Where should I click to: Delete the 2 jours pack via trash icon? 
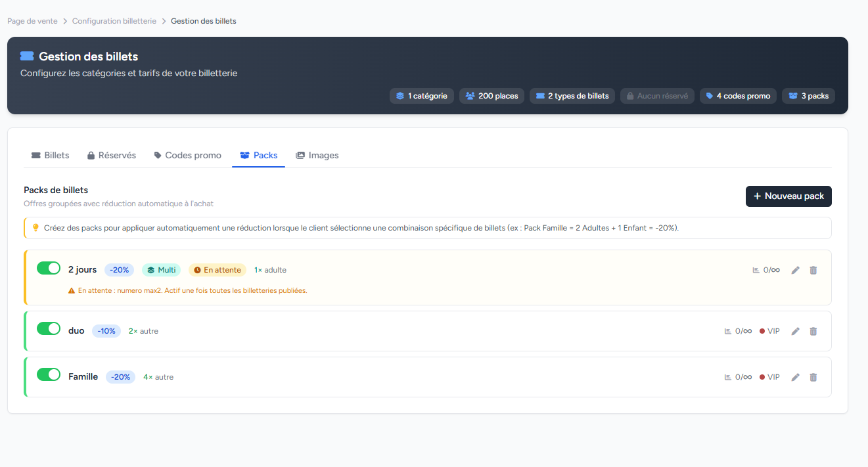[813, 270]
